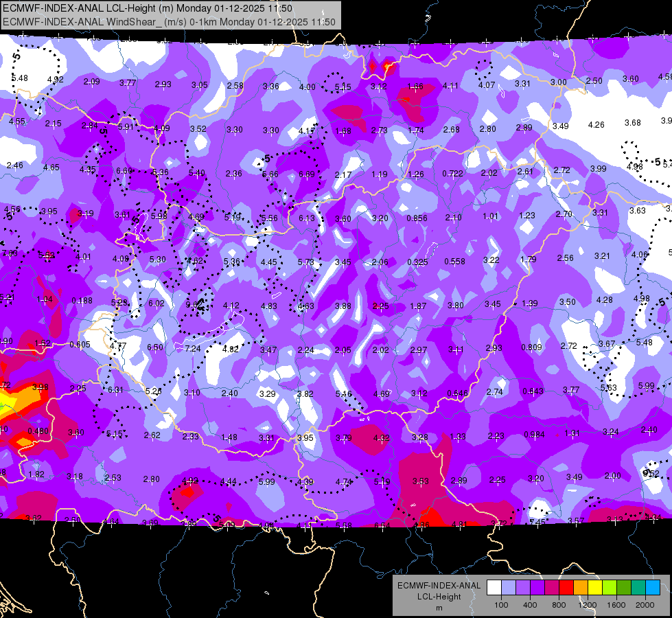Viewport: 672px width, 618px height.
Task: Choose the dark green legend swatch
Action: [x=624, y=588]
